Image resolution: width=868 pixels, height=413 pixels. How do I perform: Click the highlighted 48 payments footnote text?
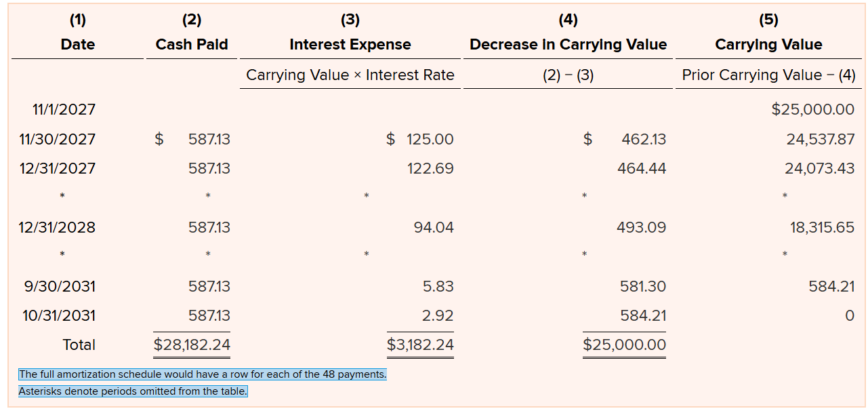tap(202, 374)
